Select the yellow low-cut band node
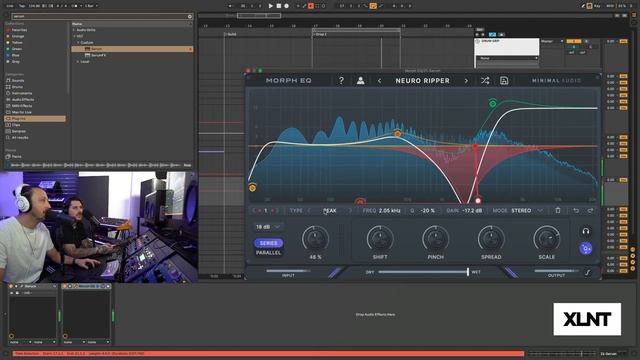This screenshot has width=640, height=360. [252, 188]
